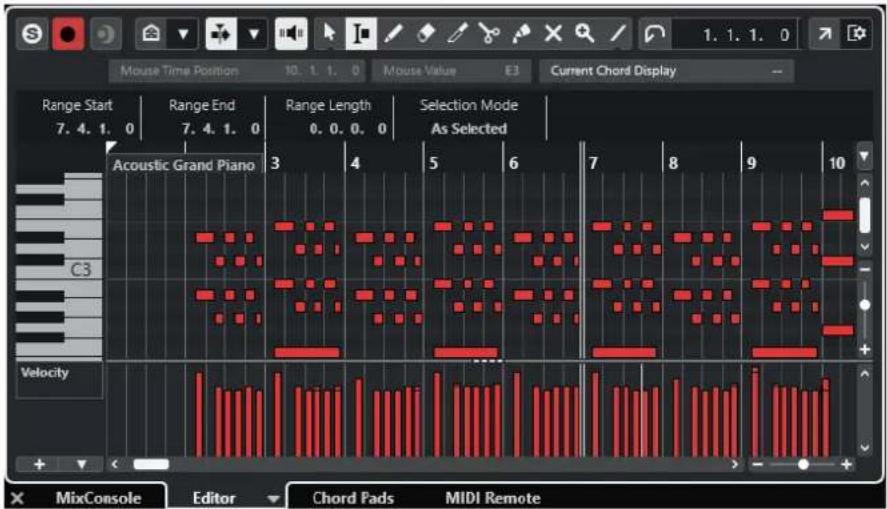Switch to the Chord Pads tab
The height and width of the screenshot is (509, 887).
tap(353, 498)
